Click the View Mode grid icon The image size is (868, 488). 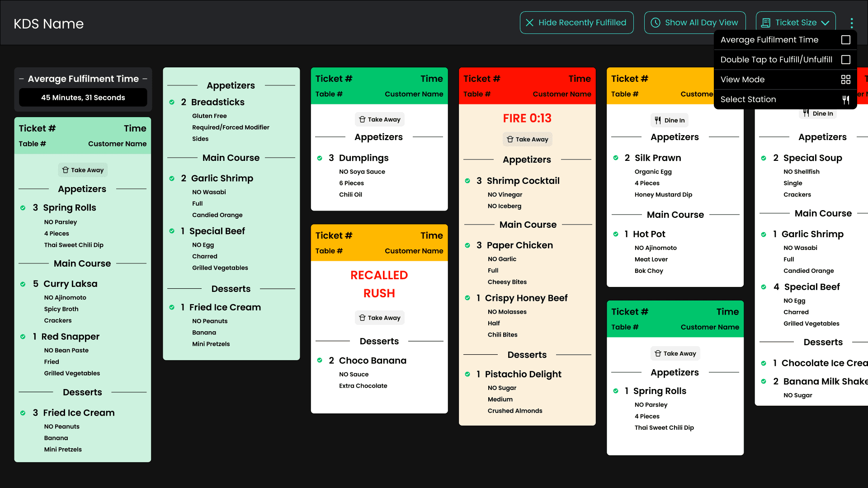click(845, 80)
